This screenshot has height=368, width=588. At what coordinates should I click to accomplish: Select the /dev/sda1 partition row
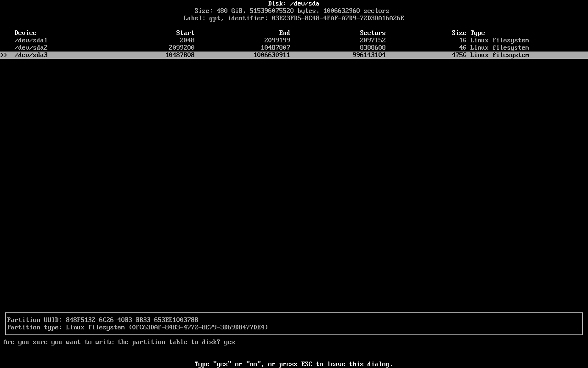click(30, 40)
